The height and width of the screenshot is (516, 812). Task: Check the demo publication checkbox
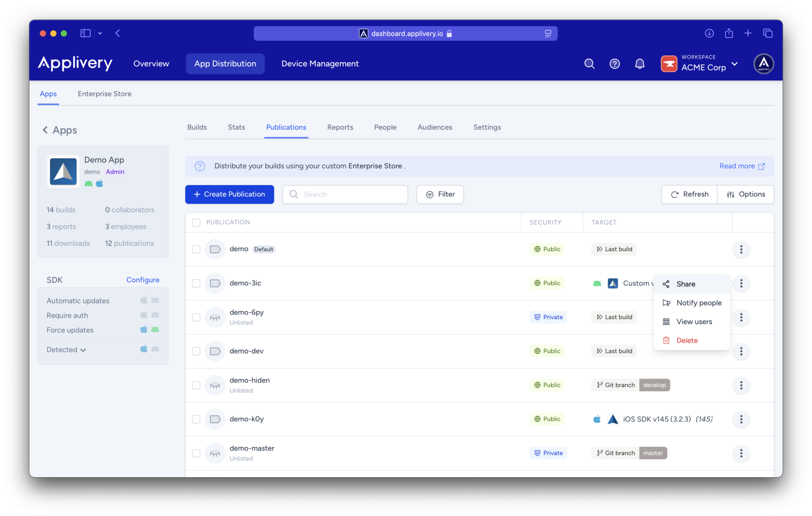[x=196, y=249]
